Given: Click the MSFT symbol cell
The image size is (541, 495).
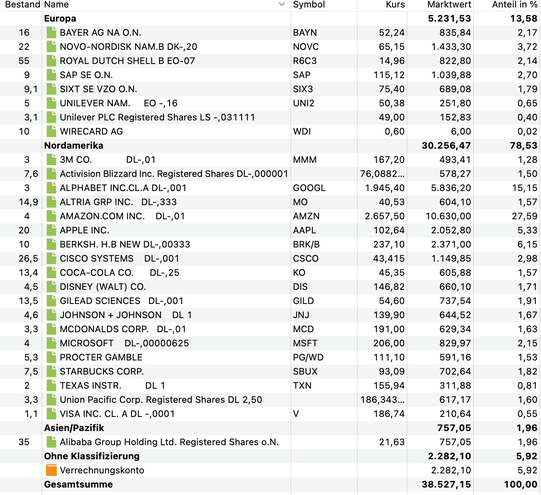Looking at the screenshot, I should pyautogui.click(x=305, y=344).
